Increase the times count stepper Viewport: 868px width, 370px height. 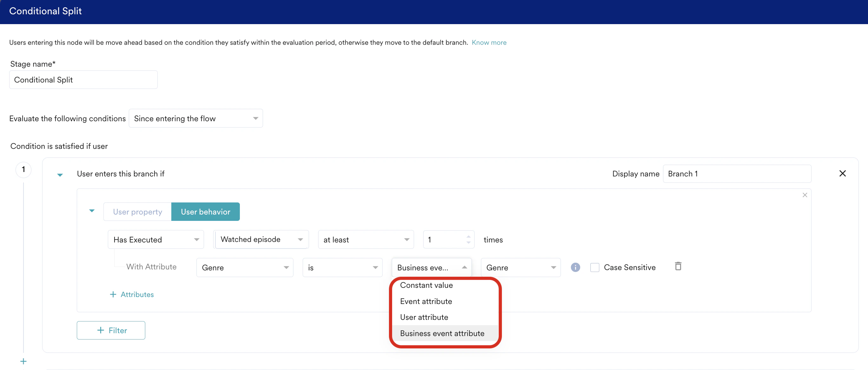coord(468,236)
